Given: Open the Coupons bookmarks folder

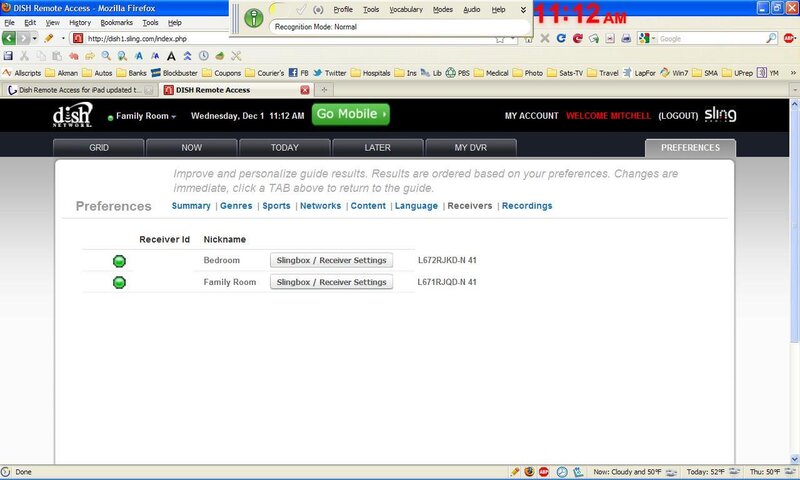Looking at the screenshot, I should (221, 73).
